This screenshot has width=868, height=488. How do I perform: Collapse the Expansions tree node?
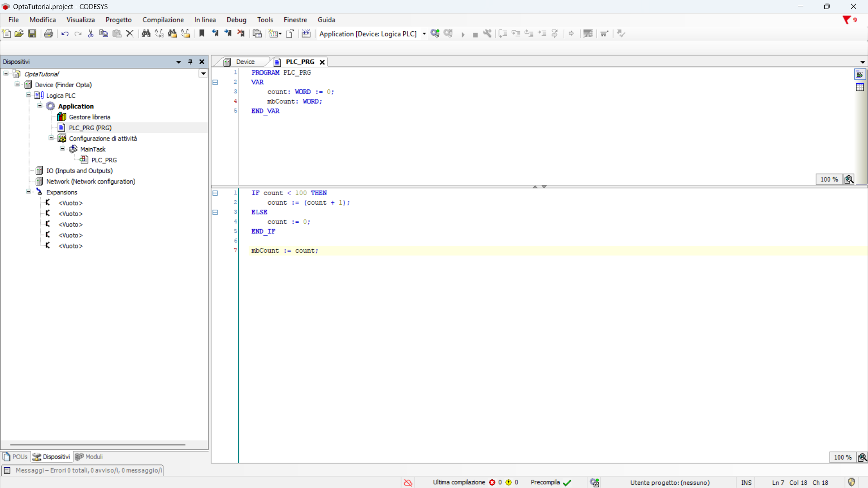[28, 192]
